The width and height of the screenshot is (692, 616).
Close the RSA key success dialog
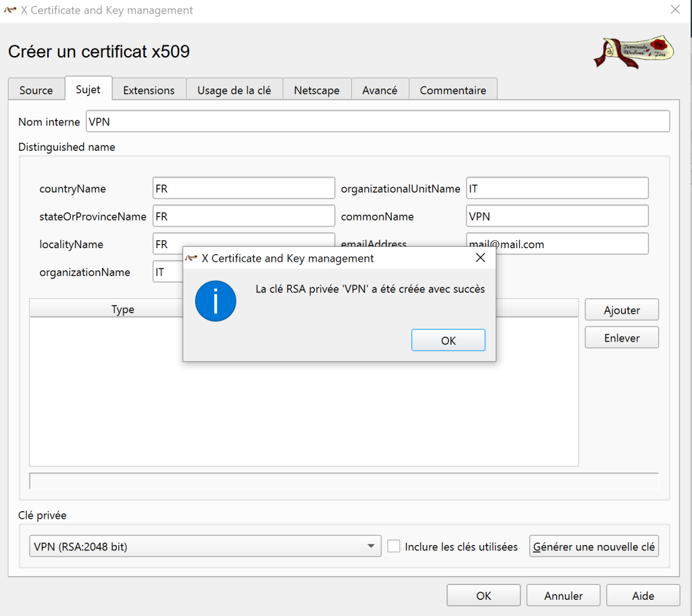(480, 258)
